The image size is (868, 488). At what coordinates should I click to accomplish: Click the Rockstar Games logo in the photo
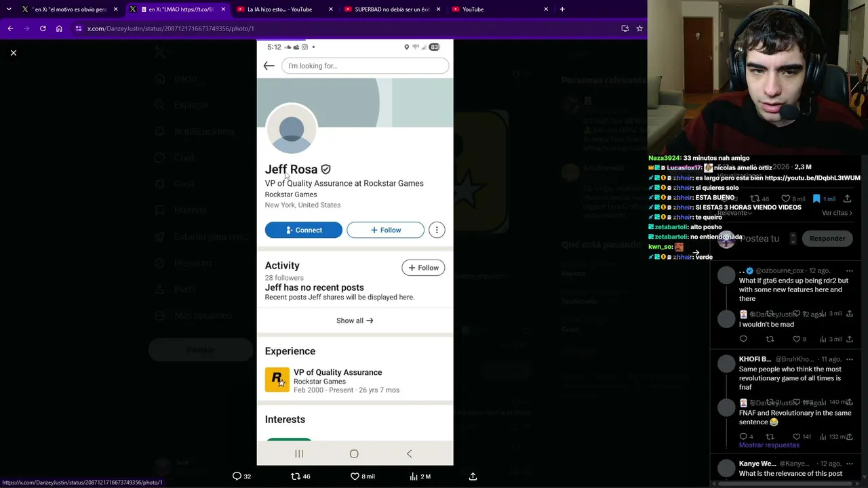coord(277,380)
